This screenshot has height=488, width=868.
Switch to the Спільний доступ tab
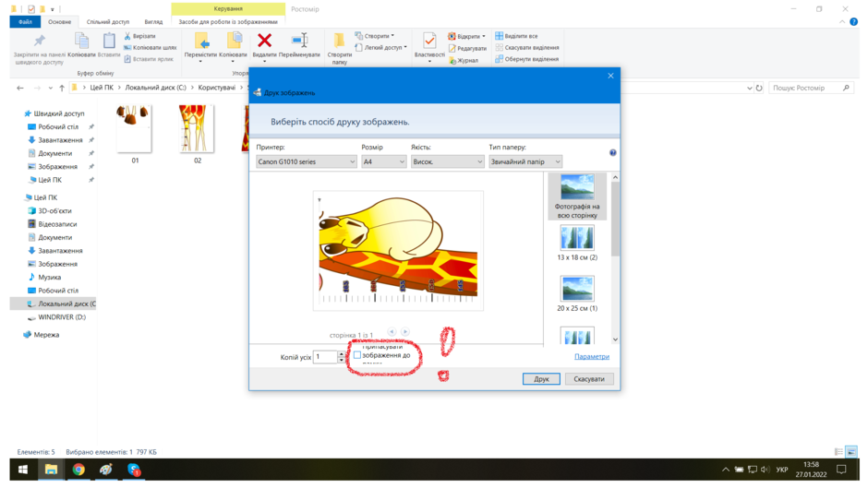point(108,22)
